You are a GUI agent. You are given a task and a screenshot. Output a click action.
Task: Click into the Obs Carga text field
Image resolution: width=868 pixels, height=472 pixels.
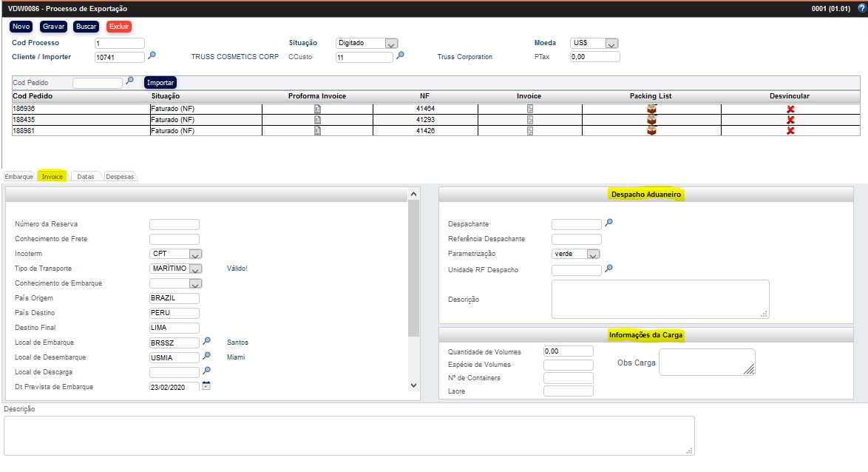[706, 361]
